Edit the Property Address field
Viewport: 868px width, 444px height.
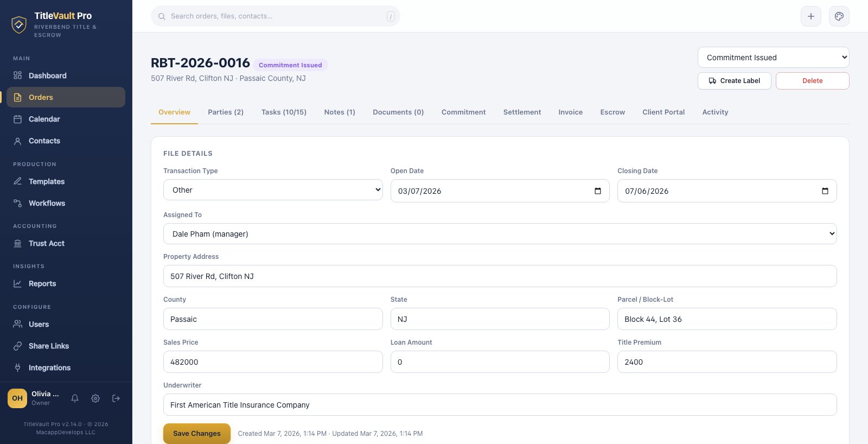point(500,276)
